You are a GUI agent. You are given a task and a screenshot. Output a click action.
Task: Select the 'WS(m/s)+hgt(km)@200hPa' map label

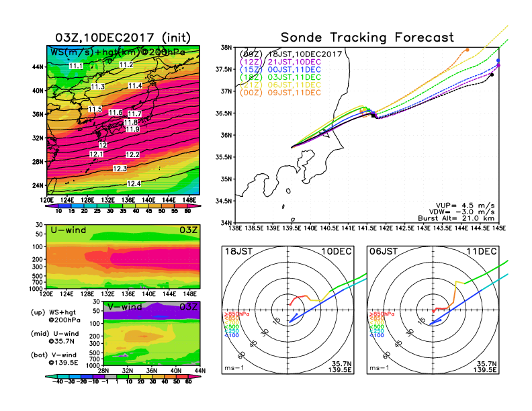click(x=118, y=52)
